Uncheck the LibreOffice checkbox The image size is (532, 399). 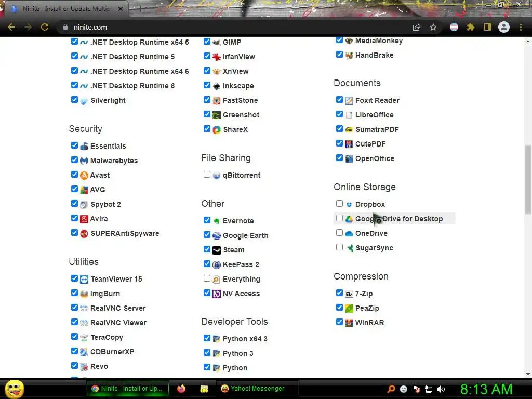(339, 114)
